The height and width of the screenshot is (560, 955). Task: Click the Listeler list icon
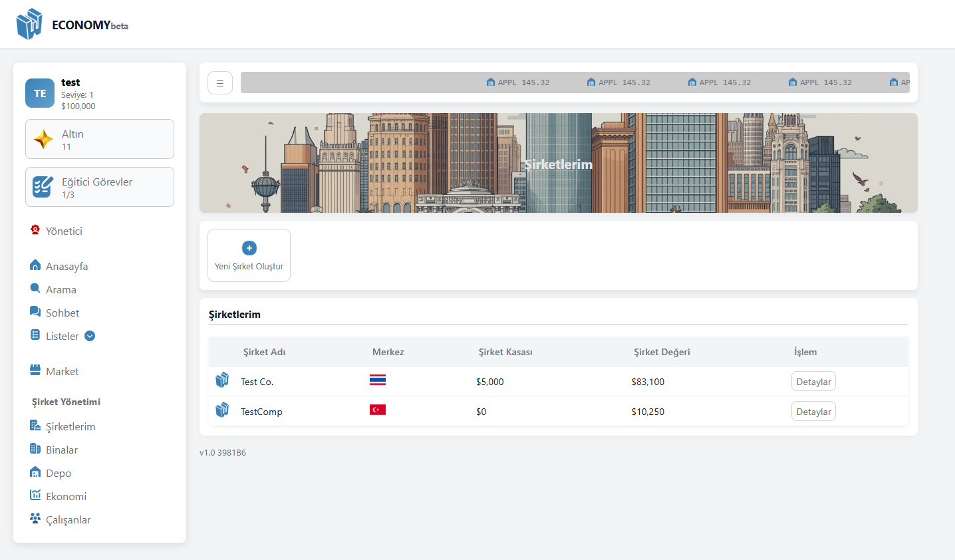[35, 335]
